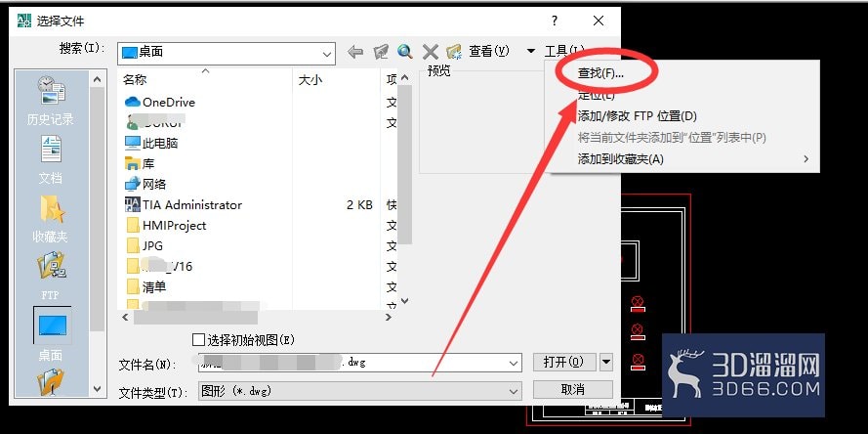This screenshot has height=434, width=868.
Task: Select the 2 KB size cell
Action: [x=359, y=204]
